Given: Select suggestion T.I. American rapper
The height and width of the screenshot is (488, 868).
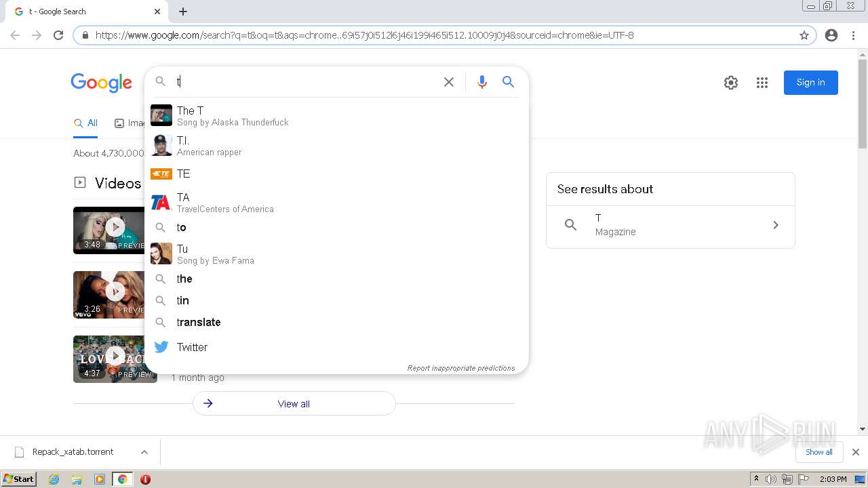Looking at the screenshot, I should (x=336, y=145).
